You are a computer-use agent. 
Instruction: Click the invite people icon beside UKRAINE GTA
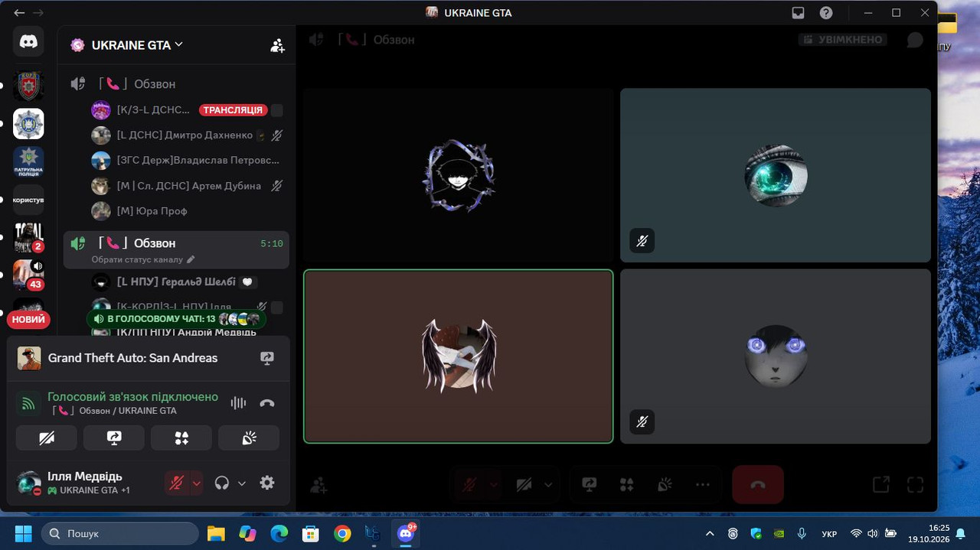click(x=277, y=46)
